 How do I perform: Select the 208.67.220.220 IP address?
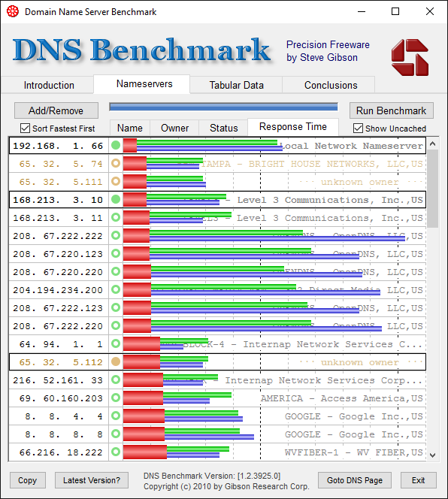pyautogui.click(x=58, y=272)
